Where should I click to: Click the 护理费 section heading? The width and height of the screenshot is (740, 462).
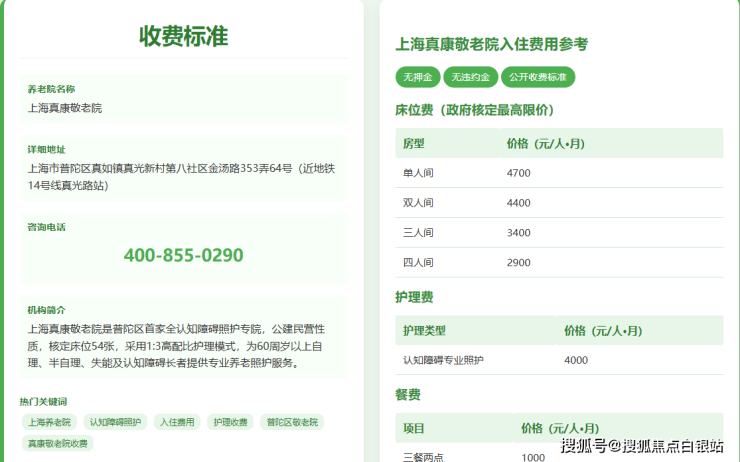click(414, 297)
